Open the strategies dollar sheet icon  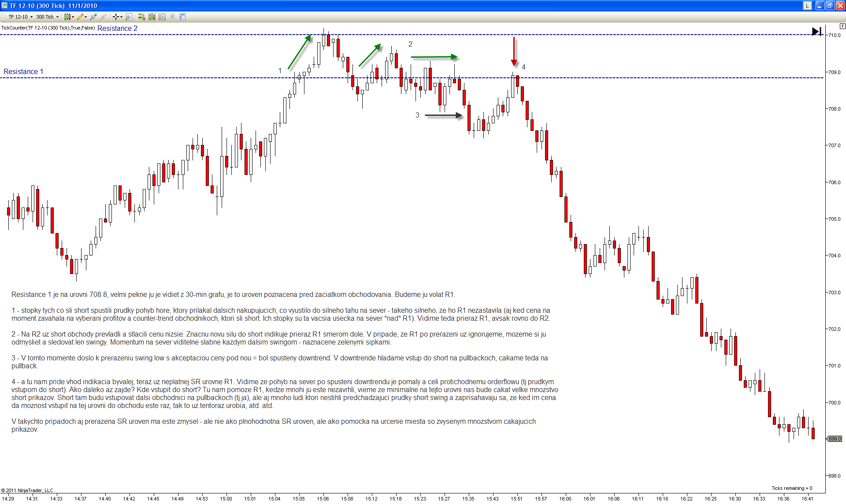point(172,17)
